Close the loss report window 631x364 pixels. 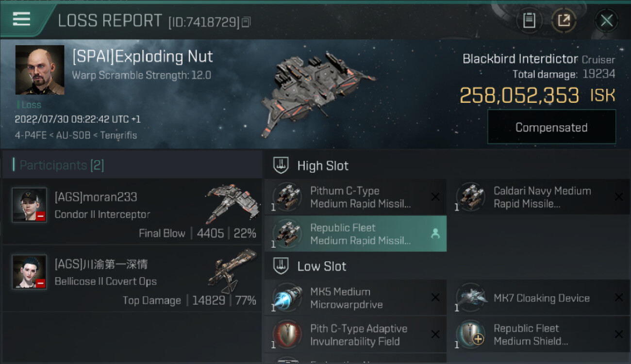coord(606,20)
